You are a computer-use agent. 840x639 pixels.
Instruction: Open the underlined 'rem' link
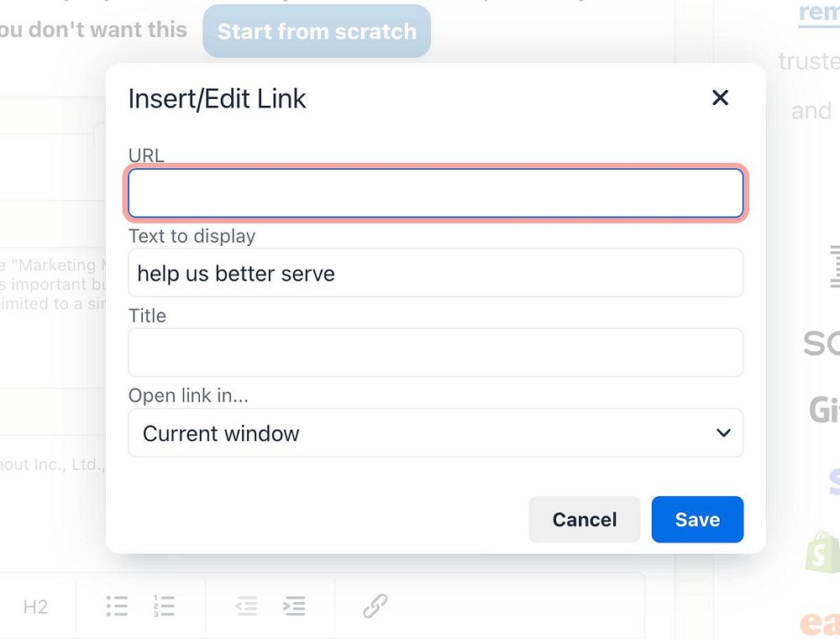[x=819, y=13]
